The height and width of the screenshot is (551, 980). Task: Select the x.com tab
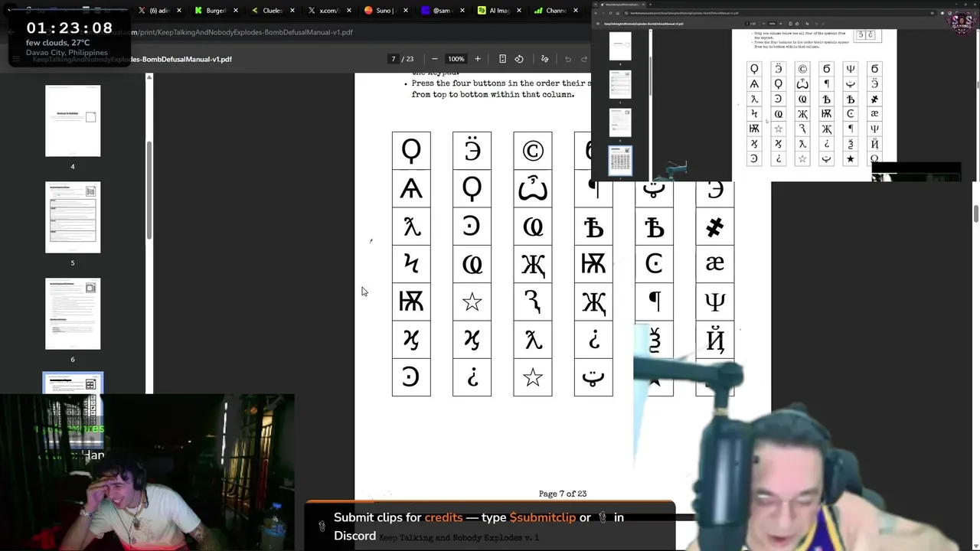[328, 11]
